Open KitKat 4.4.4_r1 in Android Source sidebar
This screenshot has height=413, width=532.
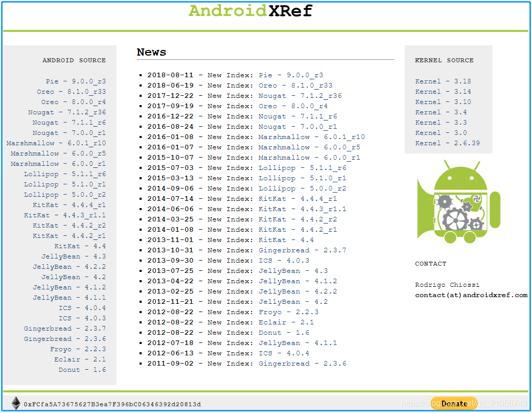69,205
